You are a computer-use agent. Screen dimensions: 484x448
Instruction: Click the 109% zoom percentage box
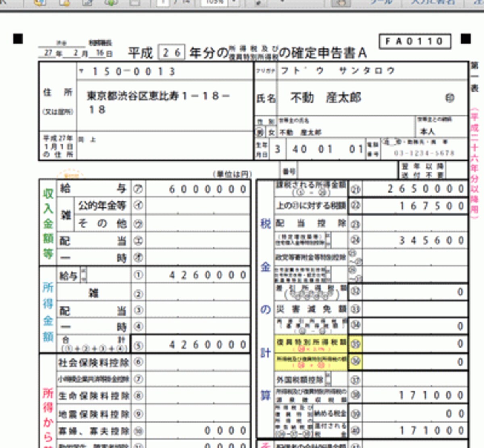tap(215, 2)
